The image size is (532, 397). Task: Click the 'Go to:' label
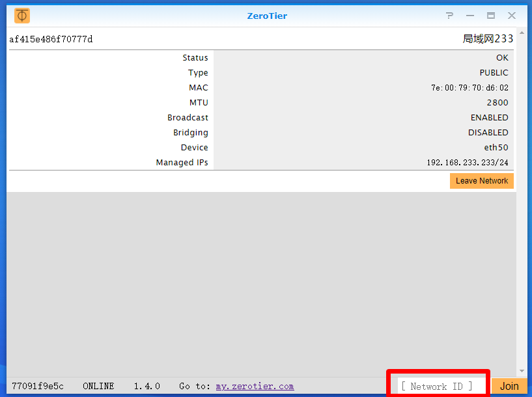click(195, 386)
